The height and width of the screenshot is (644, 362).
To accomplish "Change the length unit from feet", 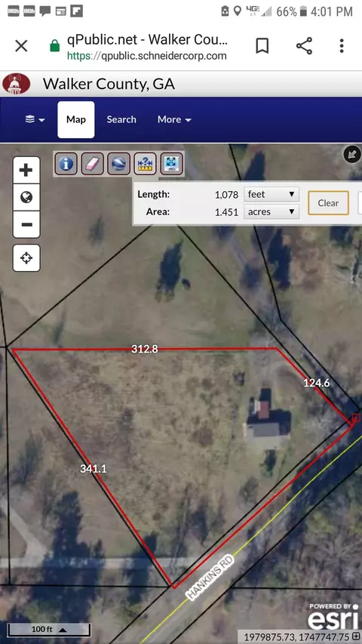I will click(271, 194).
